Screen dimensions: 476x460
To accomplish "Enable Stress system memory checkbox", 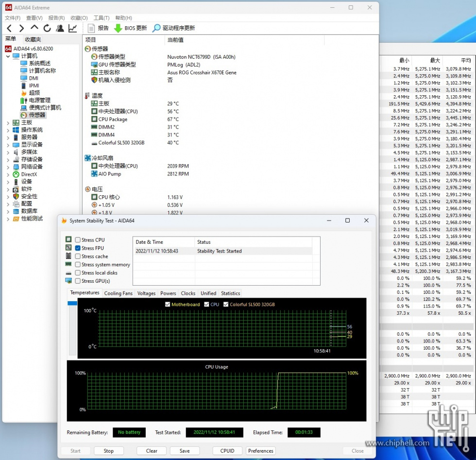I will [78, 265].
